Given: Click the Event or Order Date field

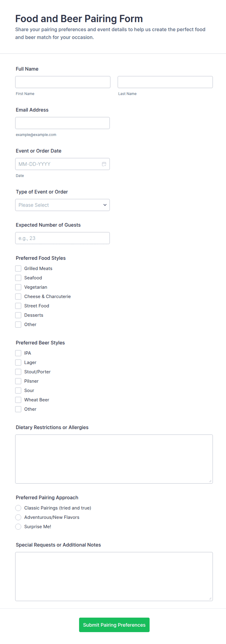Looking at the screenshot, I should [62, 164].
